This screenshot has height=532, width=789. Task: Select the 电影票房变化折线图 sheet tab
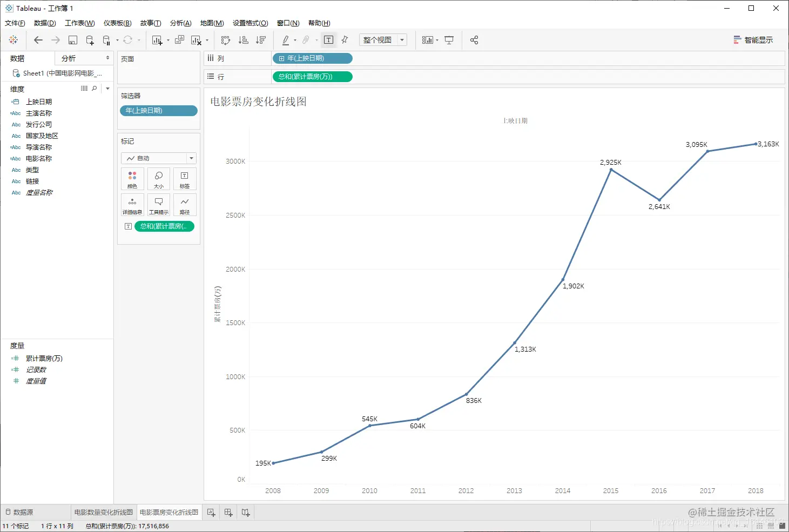point(169,512)
